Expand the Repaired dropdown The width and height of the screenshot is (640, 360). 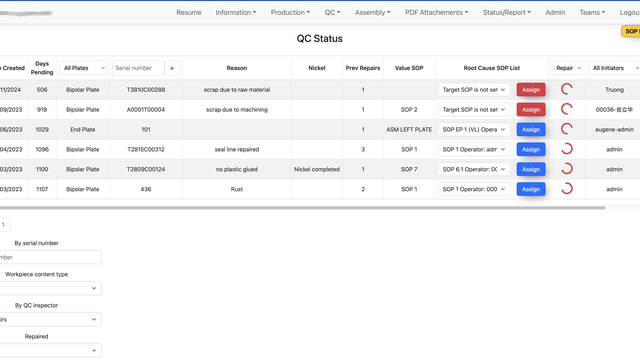point(50,350)
